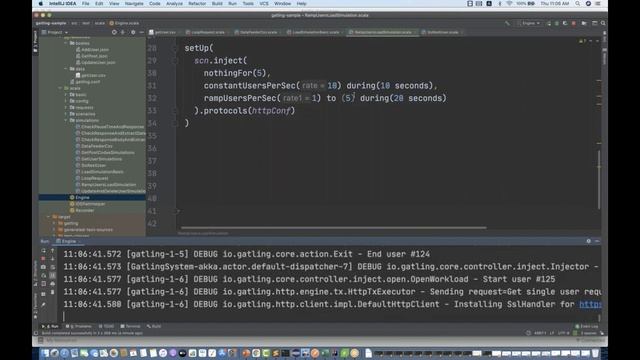640x360 pixels.
Task: Open Project panel settings gear
Action: (x=133, y=32)
